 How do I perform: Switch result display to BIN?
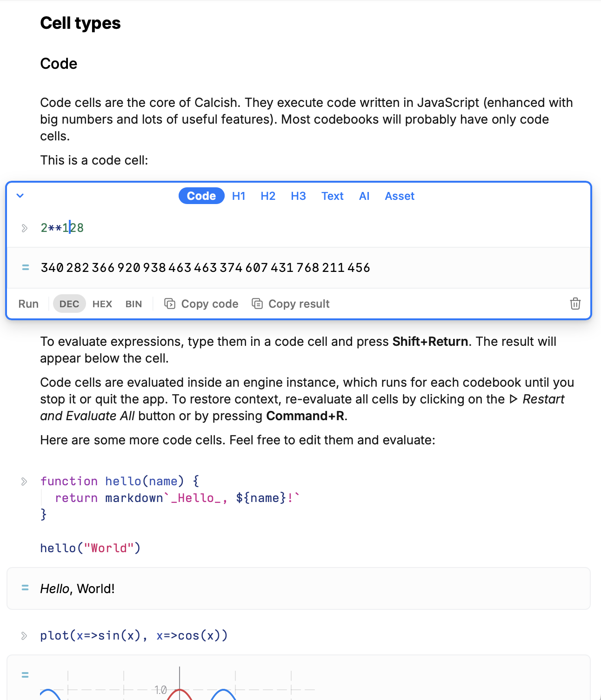[134, 304]
